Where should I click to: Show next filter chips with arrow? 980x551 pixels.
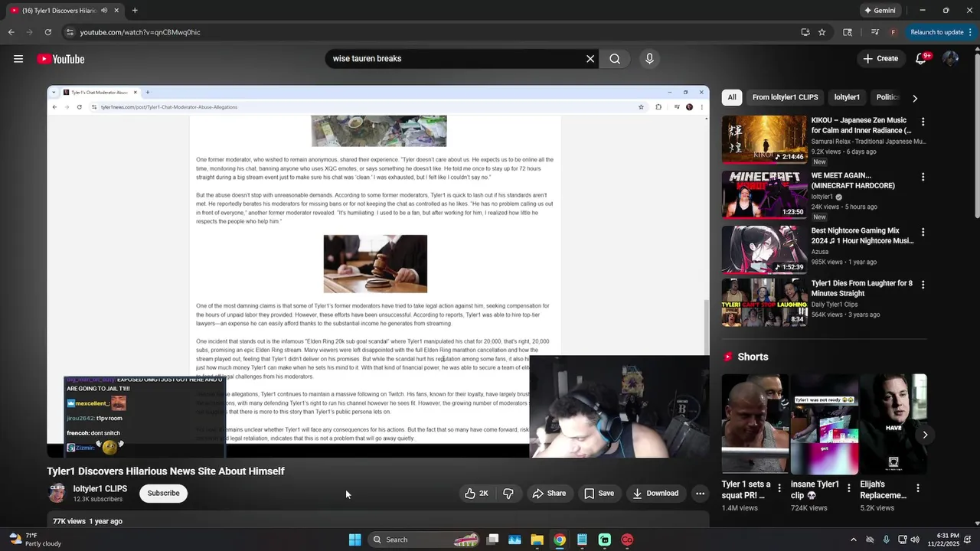coord(915,98)
